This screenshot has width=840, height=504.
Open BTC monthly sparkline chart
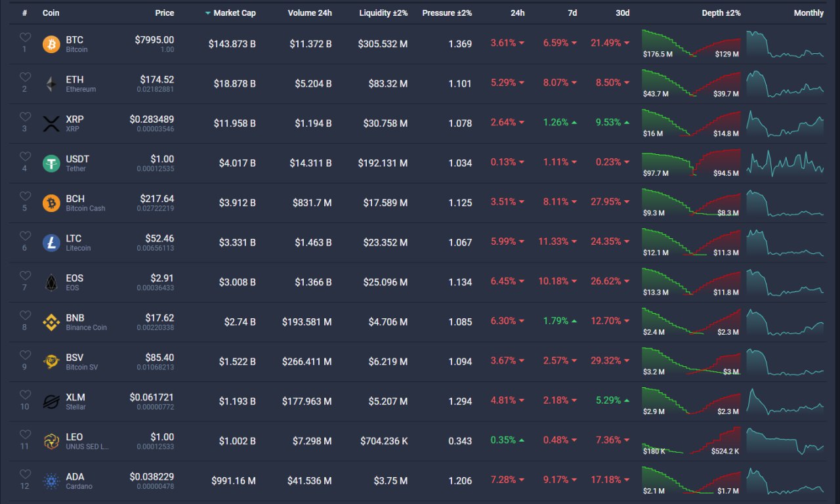pyautogui.click(x=785, y=44)
